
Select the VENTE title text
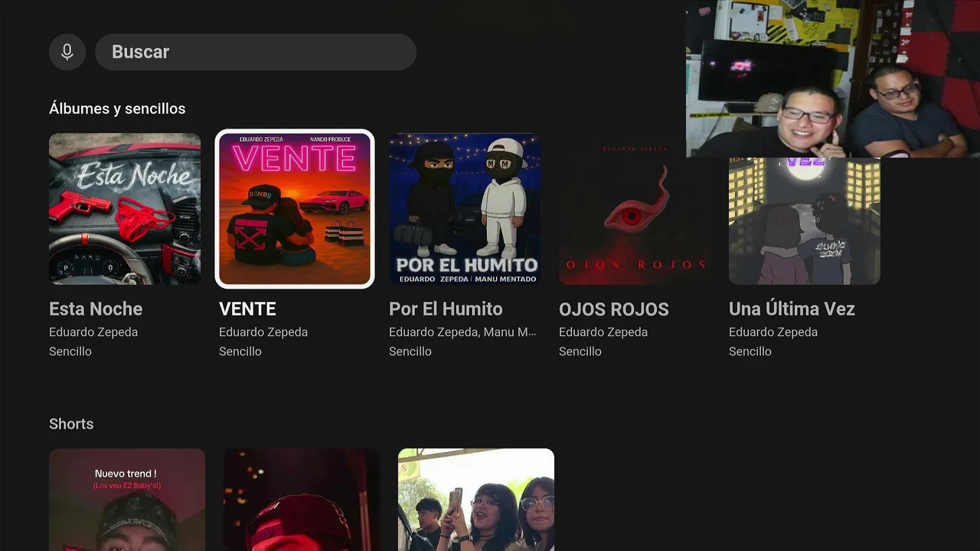247,309
